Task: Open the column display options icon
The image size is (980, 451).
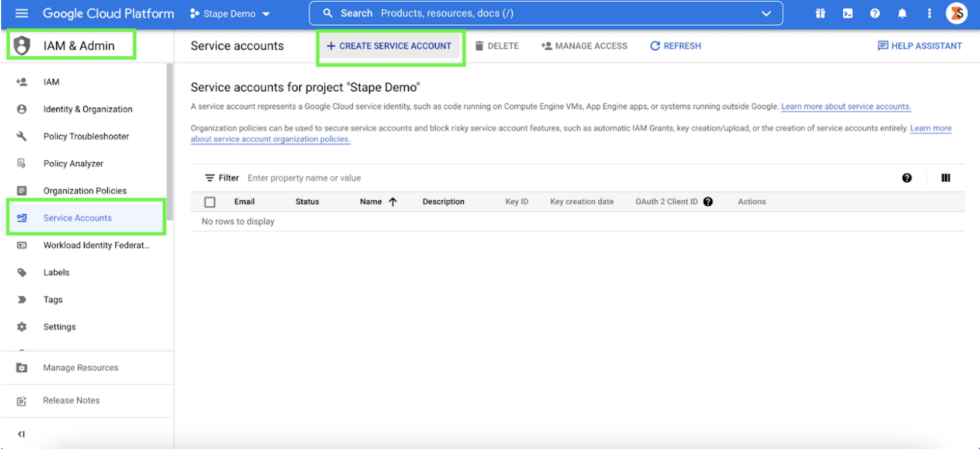Action: tap(946, 178)
